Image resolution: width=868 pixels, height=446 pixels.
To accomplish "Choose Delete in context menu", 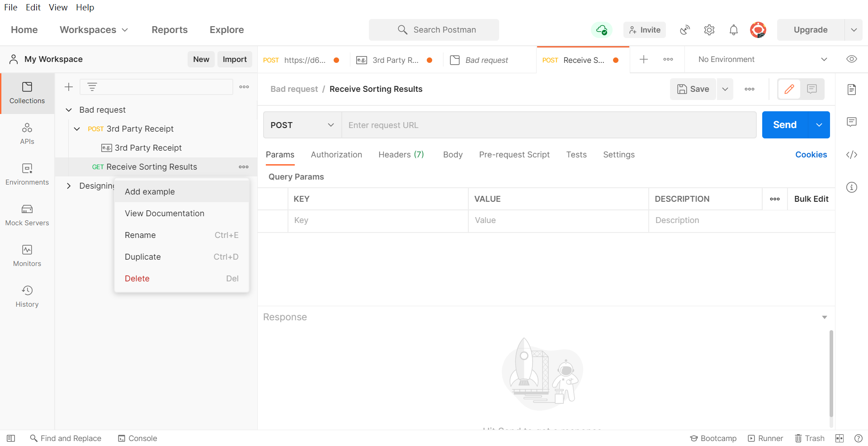I will (182, 279).
